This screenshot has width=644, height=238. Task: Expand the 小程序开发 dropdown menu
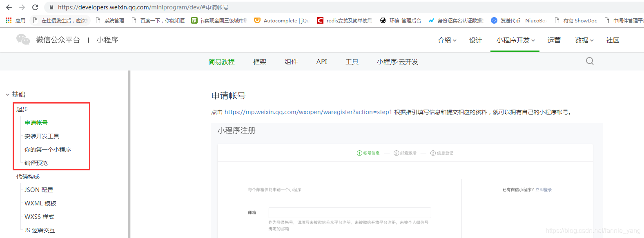point(515,40)
